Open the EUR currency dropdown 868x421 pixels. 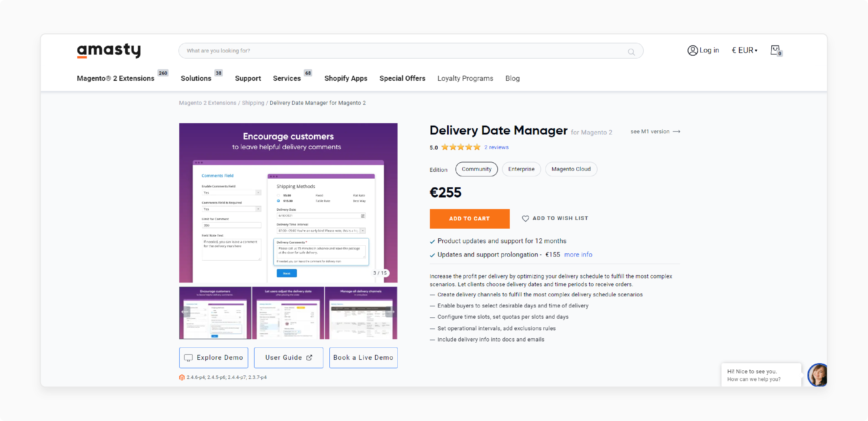click(x=744, y=51)
